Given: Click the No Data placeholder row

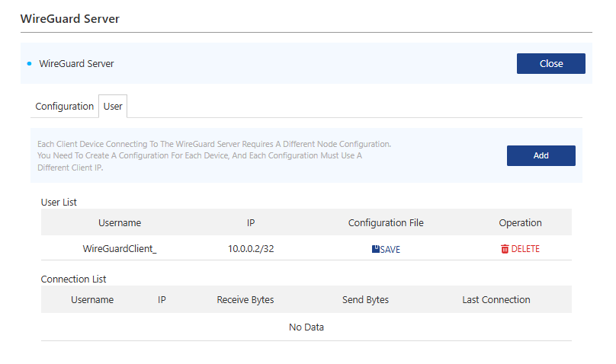Looking at the screenshot, I should pos(306,327).
